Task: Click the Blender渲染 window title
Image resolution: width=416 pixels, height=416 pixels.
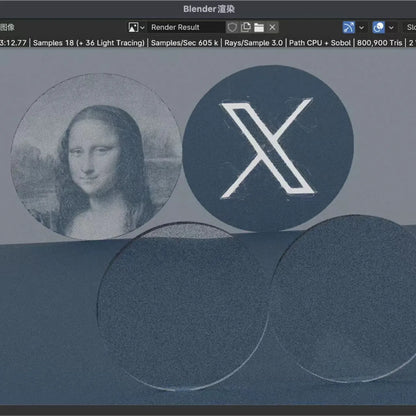Action: tap(209, 9)
